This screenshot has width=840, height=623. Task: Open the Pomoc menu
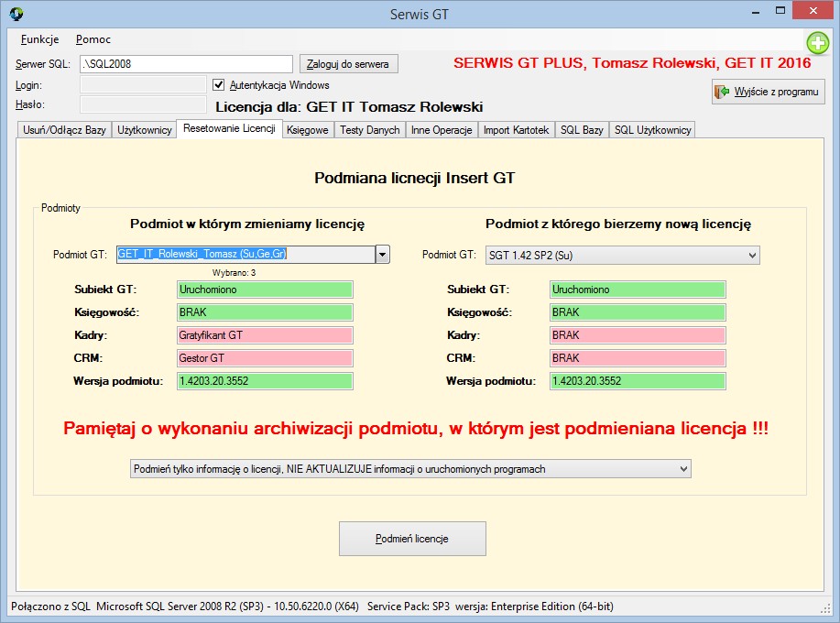pos(93,39)
